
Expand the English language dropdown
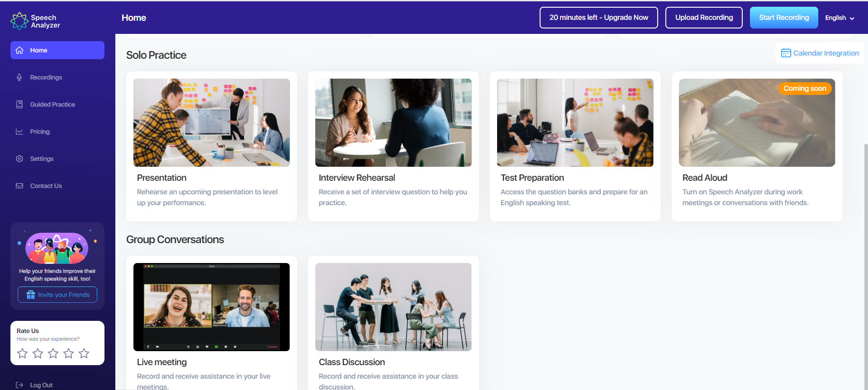[x=840, y=18]
